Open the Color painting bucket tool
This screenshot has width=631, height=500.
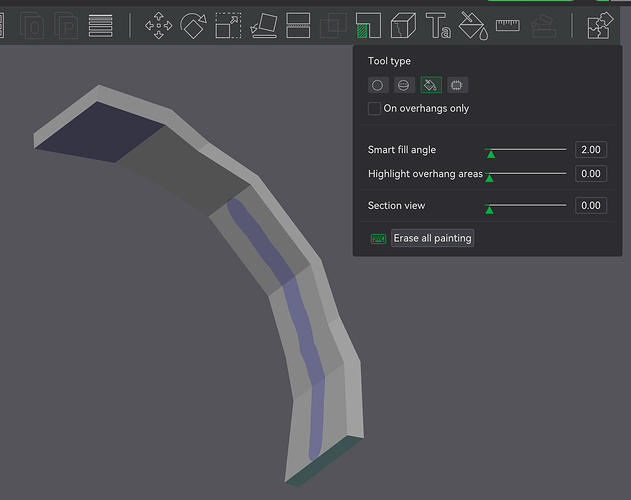coord(473,26)
